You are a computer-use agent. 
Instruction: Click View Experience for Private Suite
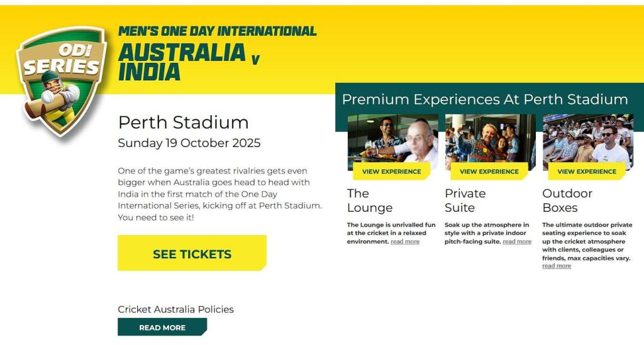pyautogui.click(x=489, y=172)
